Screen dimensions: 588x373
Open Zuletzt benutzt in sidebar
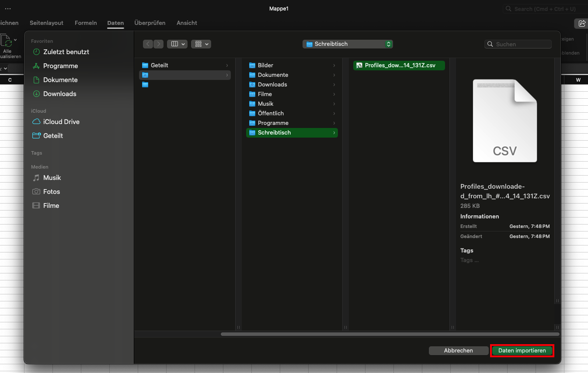pos(66,52)
